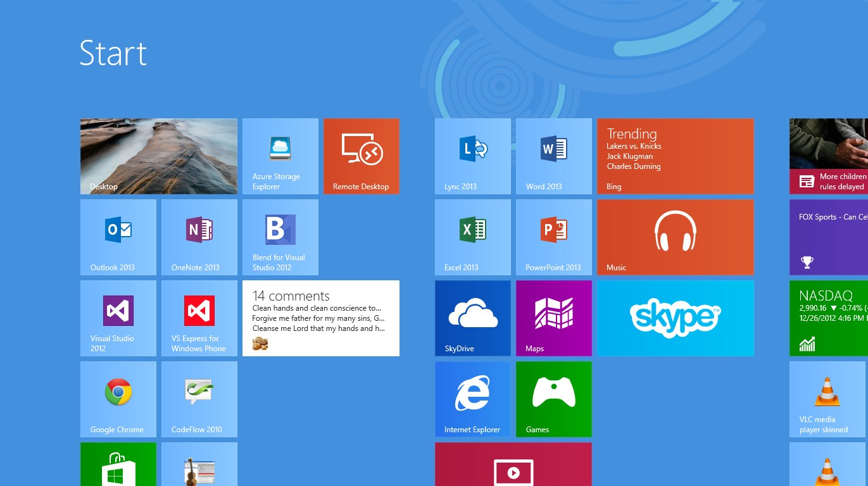
Task: Open the Skype tile
Action: click(x=676, y=318)
